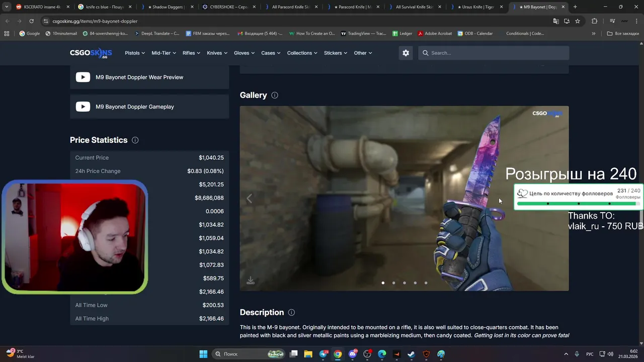This screenshot has height=362, width=644.
Task: Open File Explorer from taskbar
Action: tap(308, 354)
